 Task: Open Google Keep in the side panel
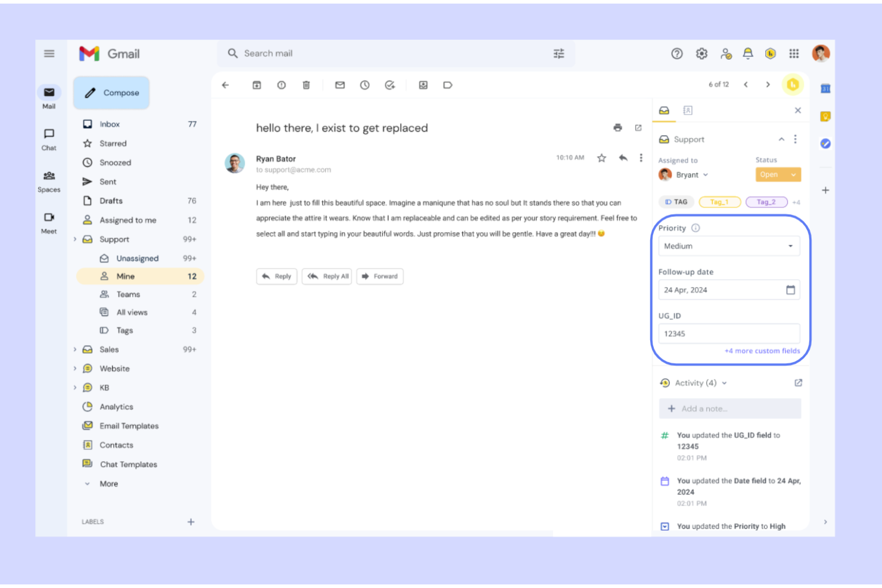(825, 117)
